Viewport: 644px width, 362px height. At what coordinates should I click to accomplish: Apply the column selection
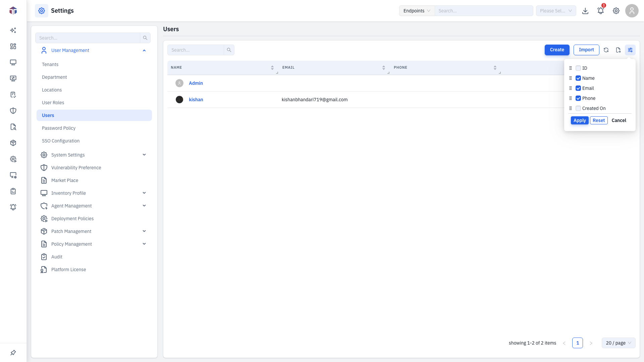click(x=580, y=120)
